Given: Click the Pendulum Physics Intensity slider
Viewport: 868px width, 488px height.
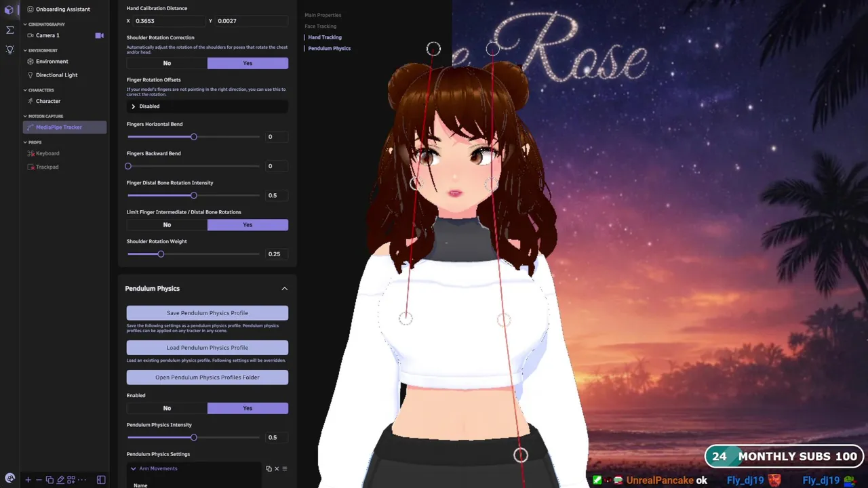Looking at the screenshot, I should click(x=193, y=437).
